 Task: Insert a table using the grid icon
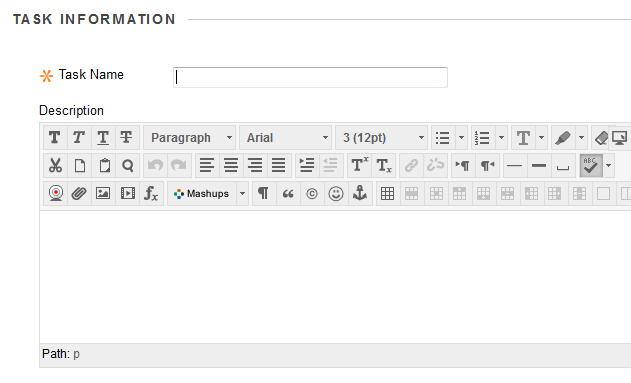pyautogui.click(x=388, y=194)
